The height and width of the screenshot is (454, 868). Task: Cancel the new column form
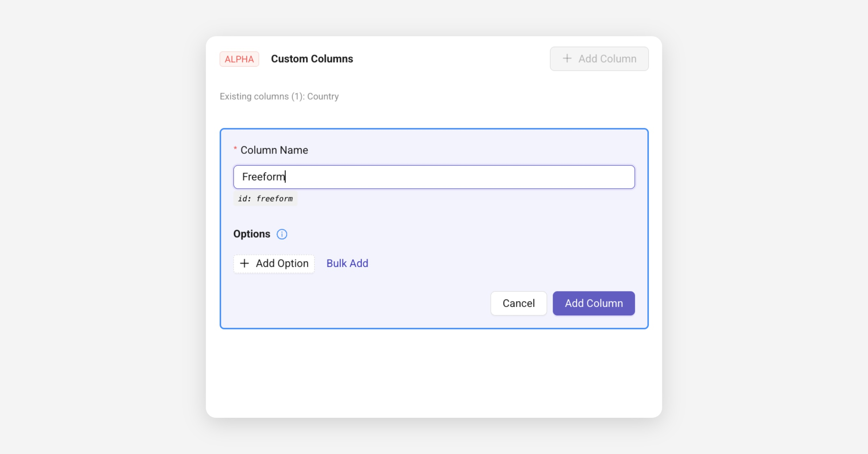[518, 303]
